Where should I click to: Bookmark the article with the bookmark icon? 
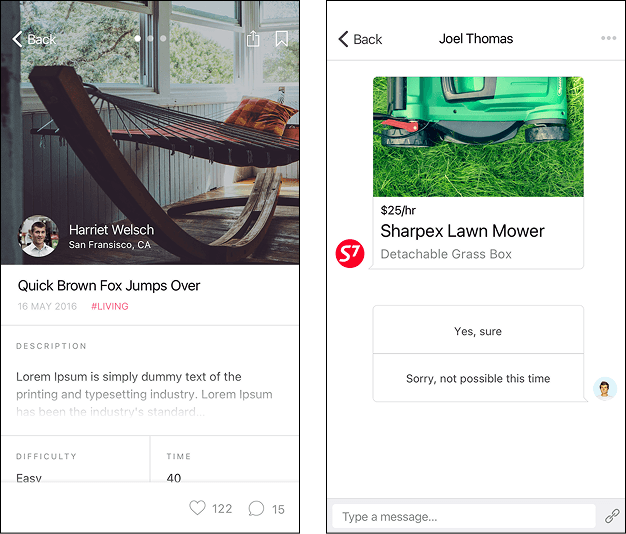pos(281,39)
